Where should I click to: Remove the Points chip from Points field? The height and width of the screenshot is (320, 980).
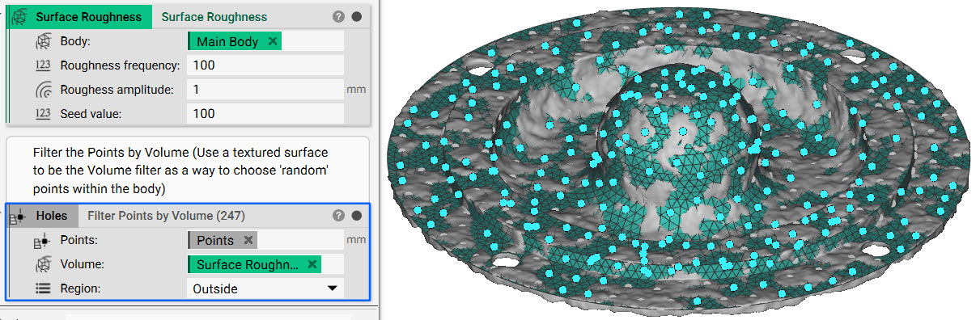248,240
